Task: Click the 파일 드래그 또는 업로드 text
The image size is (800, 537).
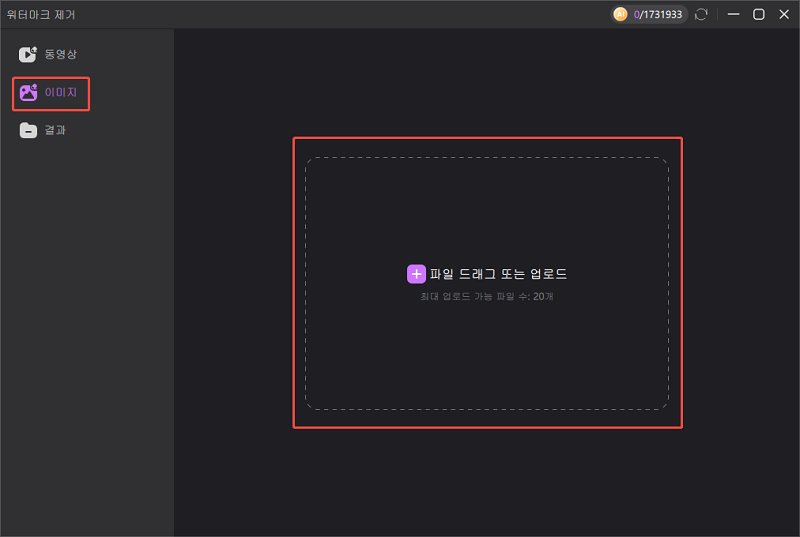Action: click(498, 274)
